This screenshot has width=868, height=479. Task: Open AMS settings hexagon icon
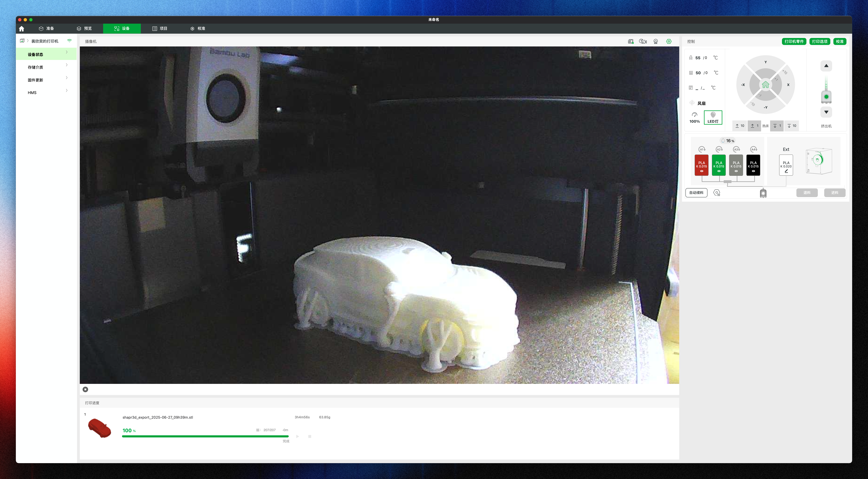point(717,193)
